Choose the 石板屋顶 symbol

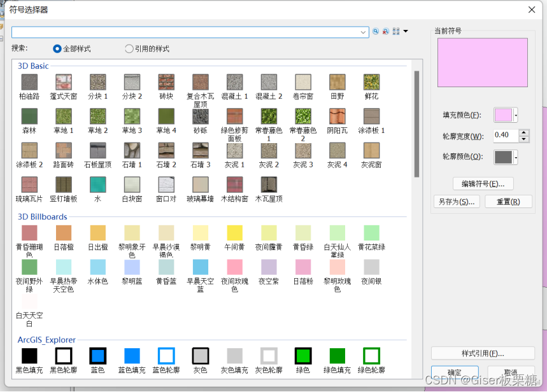(x=97, y=150)
